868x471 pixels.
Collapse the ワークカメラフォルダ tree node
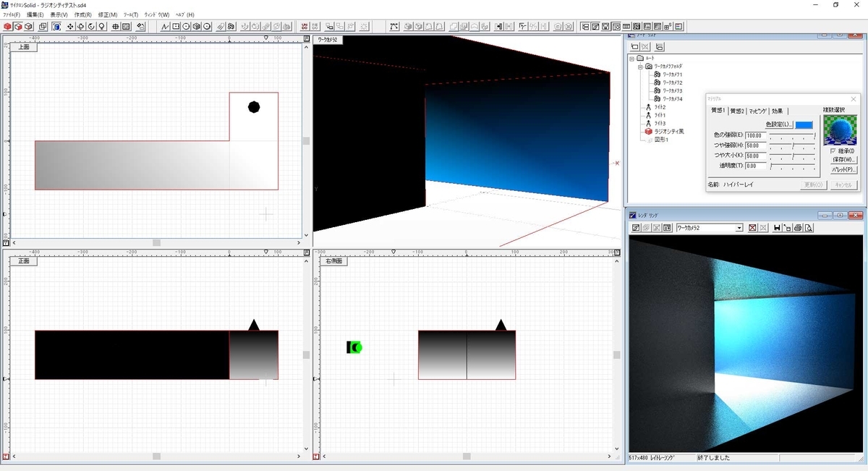coord(640,67)
